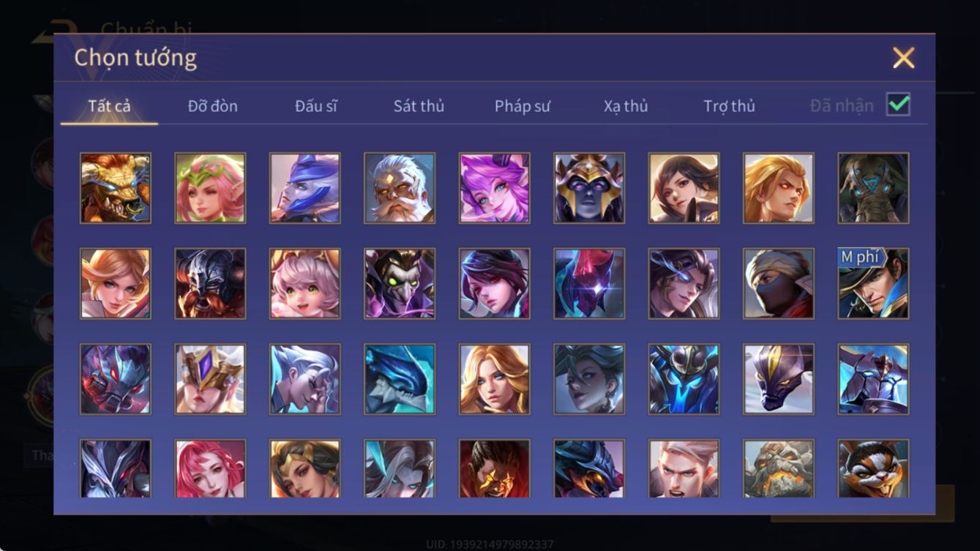This screenshot has width=980, height=551.
Task: Select the rock golem hero portrait
Action: 779,468
